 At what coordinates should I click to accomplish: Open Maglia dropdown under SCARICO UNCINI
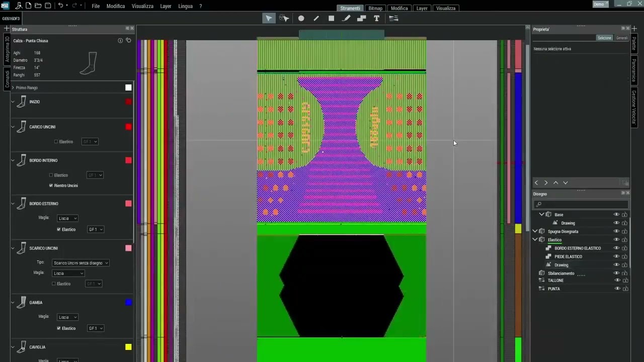pyautogui.click(x=68, y=274)
